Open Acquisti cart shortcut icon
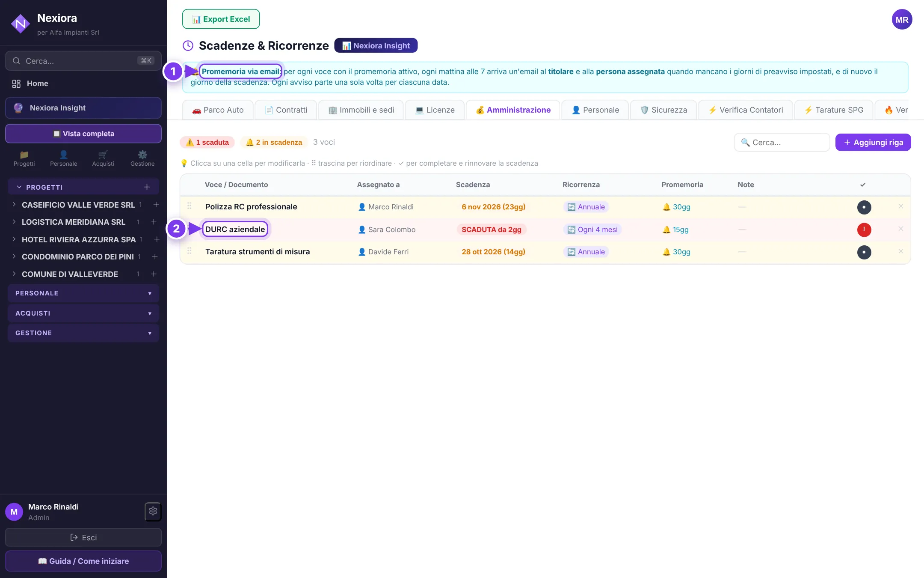Screen dimensions: 924x578 (x=103, y=158)
